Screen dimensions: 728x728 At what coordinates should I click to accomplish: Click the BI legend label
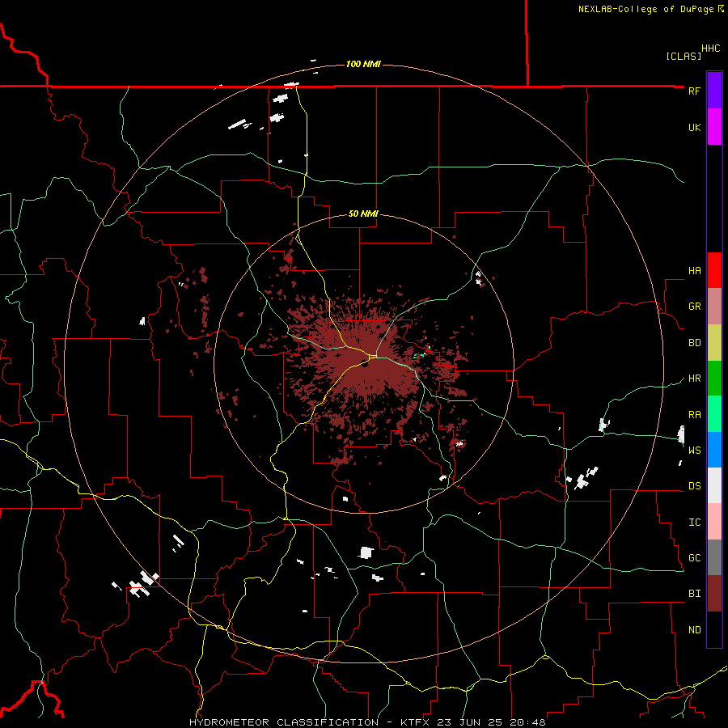(694, 594)
